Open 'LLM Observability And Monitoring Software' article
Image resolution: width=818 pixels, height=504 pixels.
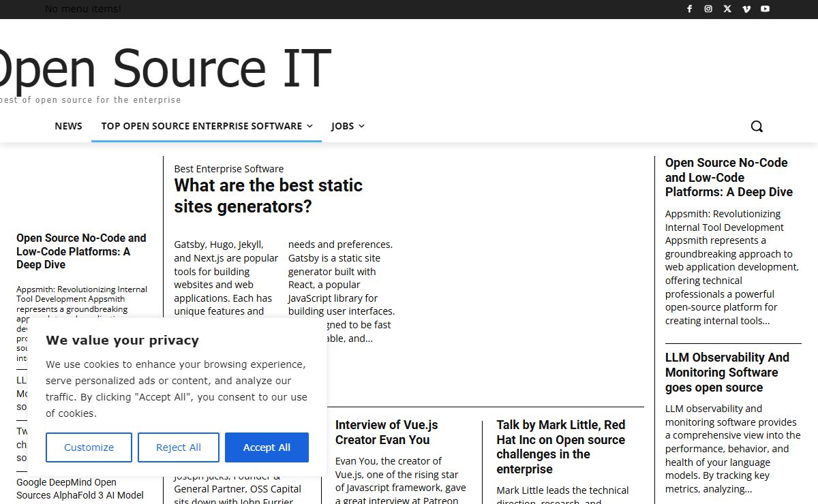(x=727, y=373)
